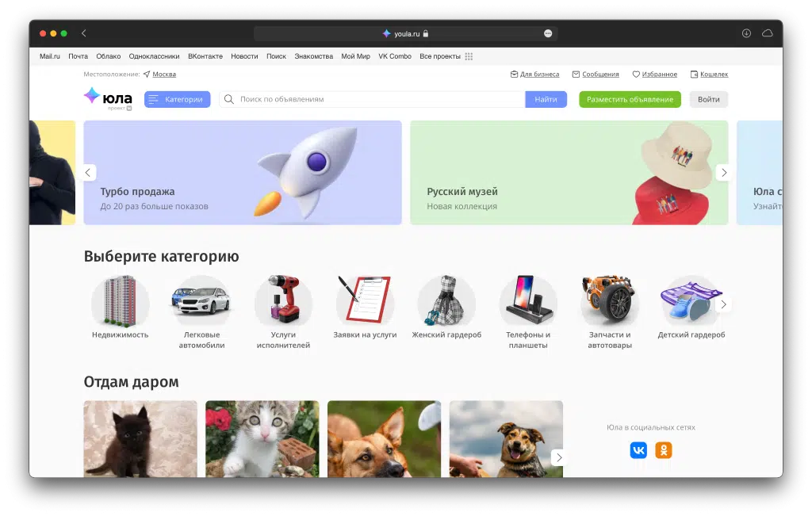Image resolution: width=812 pixels, height=516 pixels.
Task: Open VK Combo in the top navigation
Action: 395,56
